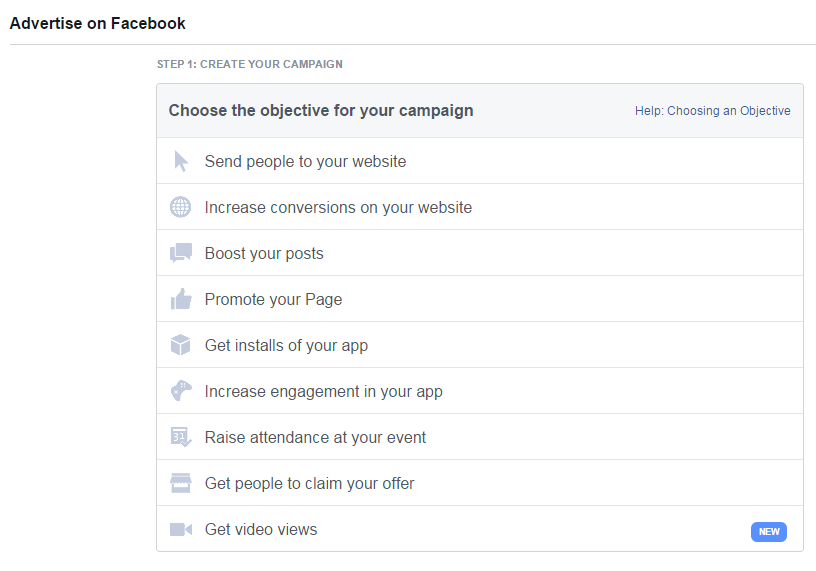Click the thumbs-up icon for Page promotion
The height and width of the screenshot is (571, 816).
180,299
